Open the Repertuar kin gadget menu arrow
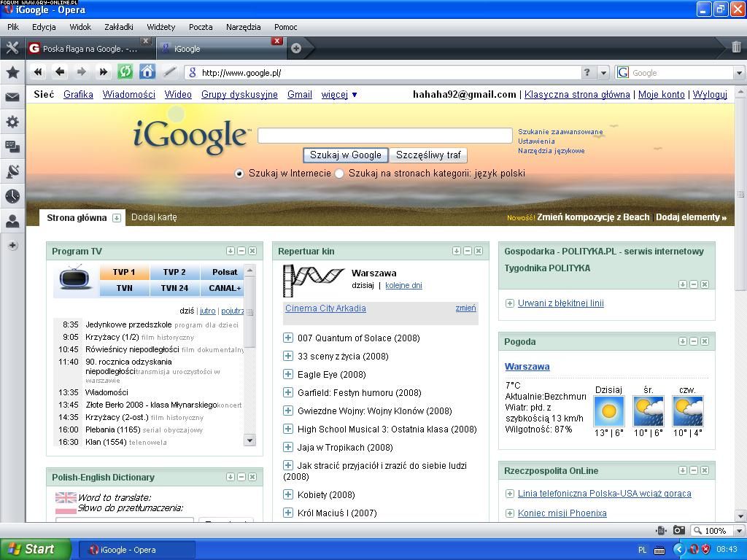This screenshot has width=747, height=560. click(457, 251)
